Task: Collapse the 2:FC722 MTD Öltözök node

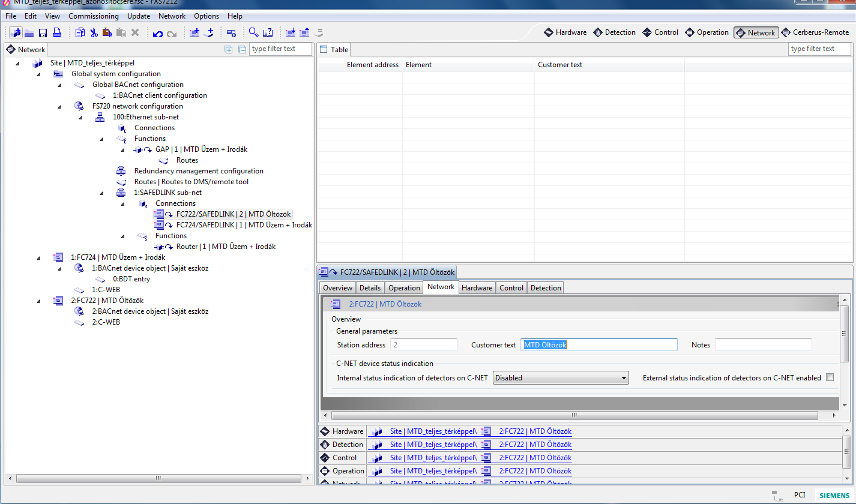Action: coord(39,301)
